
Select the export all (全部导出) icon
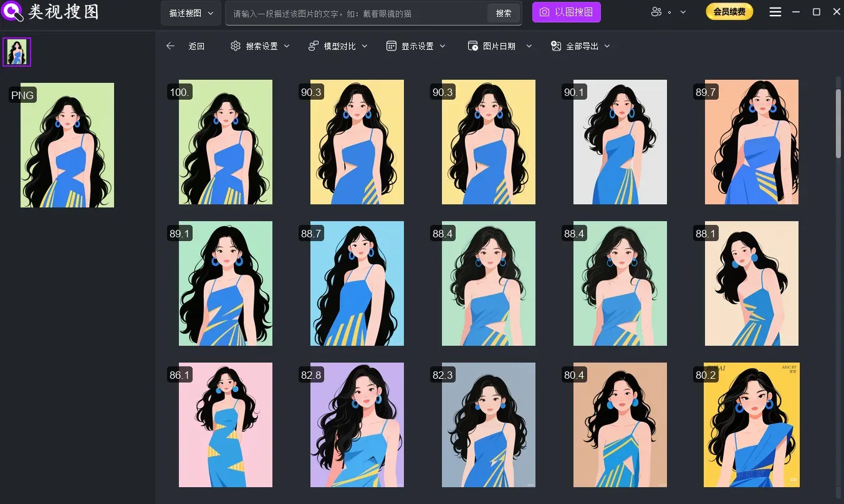[555, 45]
